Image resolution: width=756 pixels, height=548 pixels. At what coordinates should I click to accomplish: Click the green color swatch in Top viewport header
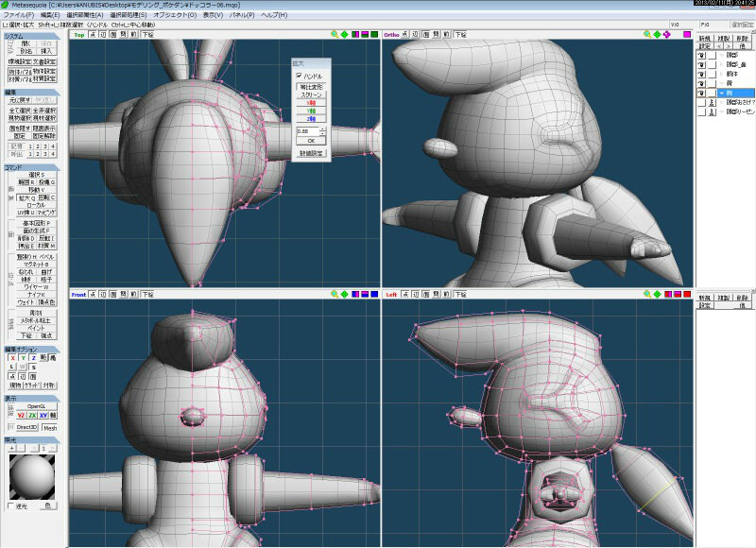click(374, 34)
